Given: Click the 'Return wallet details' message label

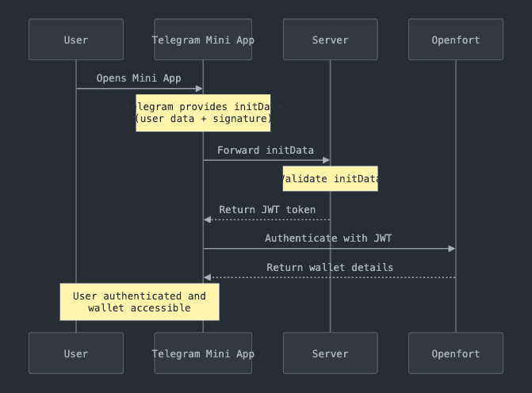Looking at the screenshot, I should coord(330,267).
